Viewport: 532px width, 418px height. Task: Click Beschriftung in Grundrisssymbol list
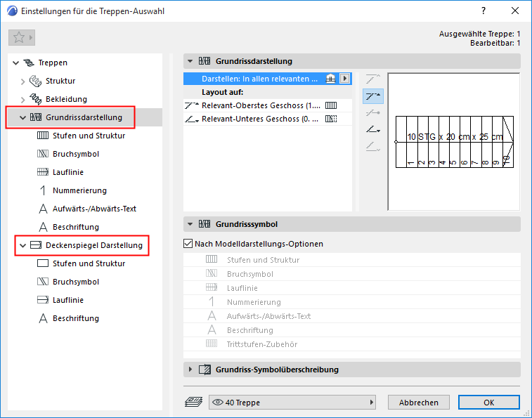[x=352, y=330]
